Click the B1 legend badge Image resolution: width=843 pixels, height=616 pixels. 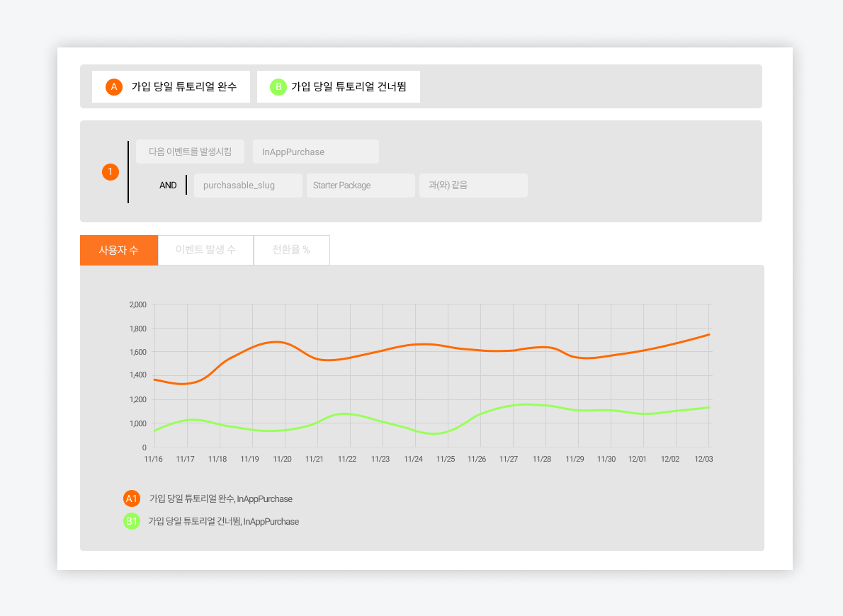click(x=132, y=521)
